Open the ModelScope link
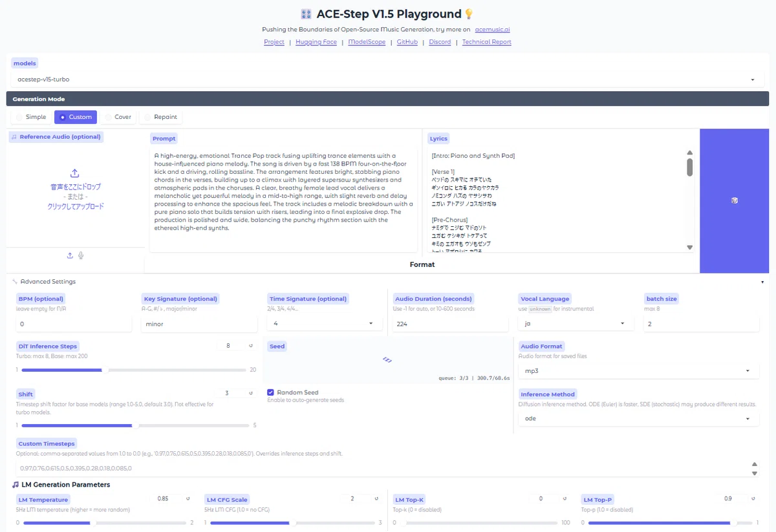This screenshot has height=532, width=776. coord(367,42)
